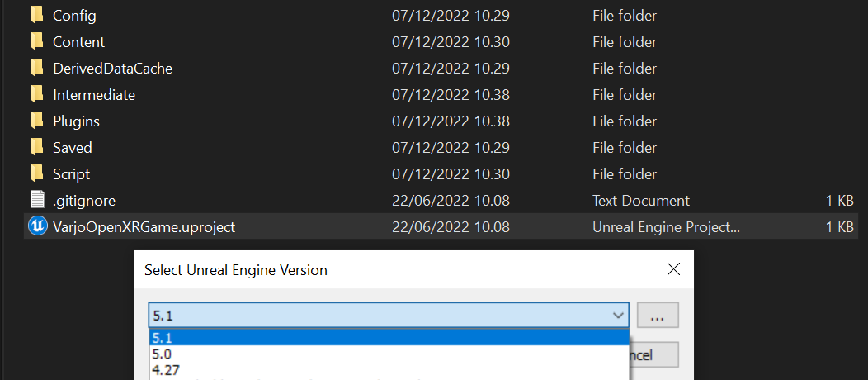Select the .gitignore text document icon

point(37,200)
